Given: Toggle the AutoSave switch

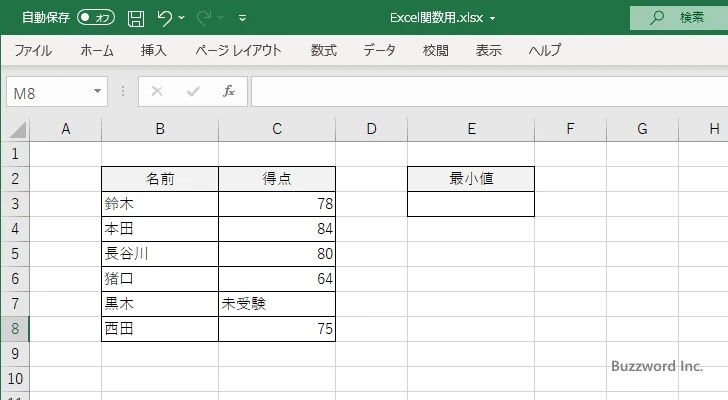Looking at the screenshot, I should pos(96,18).
